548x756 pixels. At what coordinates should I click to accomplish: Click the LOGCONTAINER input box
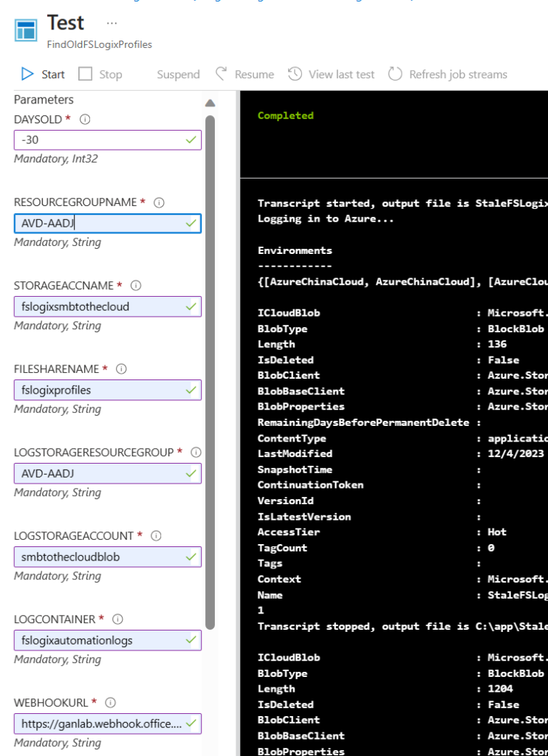100,640
